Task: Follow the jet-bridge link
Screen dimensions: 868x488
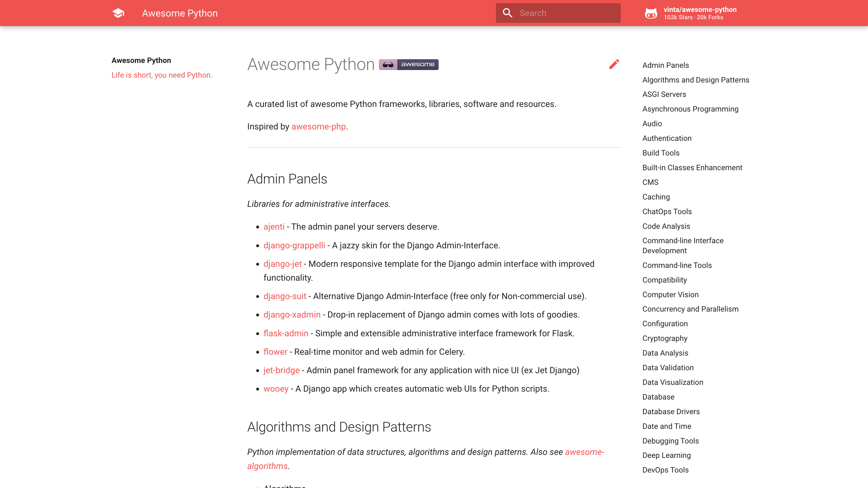Action: [x=281, y=370]
